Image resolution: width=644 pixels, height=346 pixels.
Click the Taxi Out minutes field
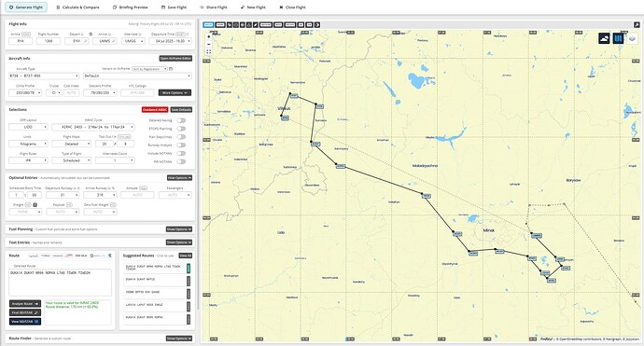coord(105,144)
